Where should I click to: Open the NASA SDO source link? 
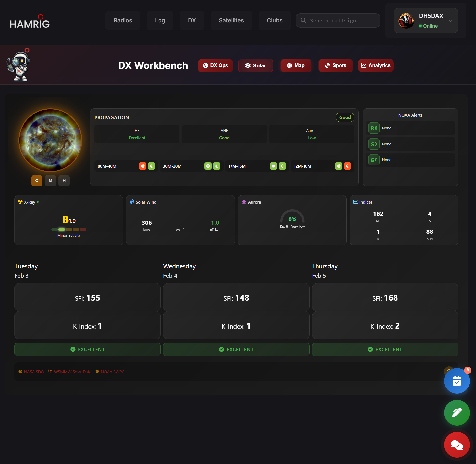pos(31,372)
